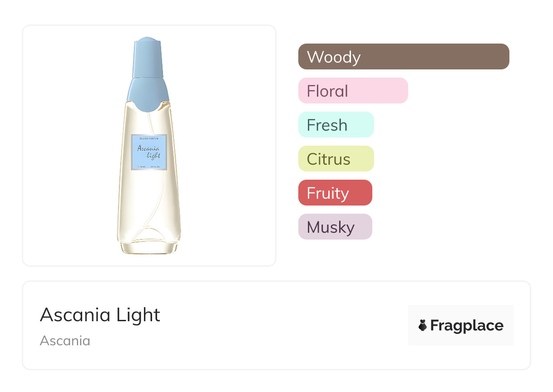
Task: Open the Ascania Light perfume title
Action: click(x=100, y=315)
